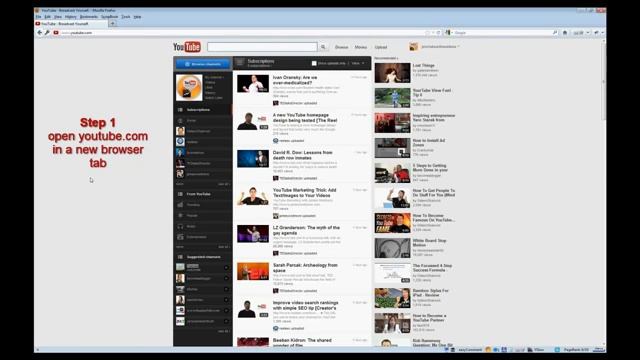Click the Music headphones sidebar icon

pos(180,226)
